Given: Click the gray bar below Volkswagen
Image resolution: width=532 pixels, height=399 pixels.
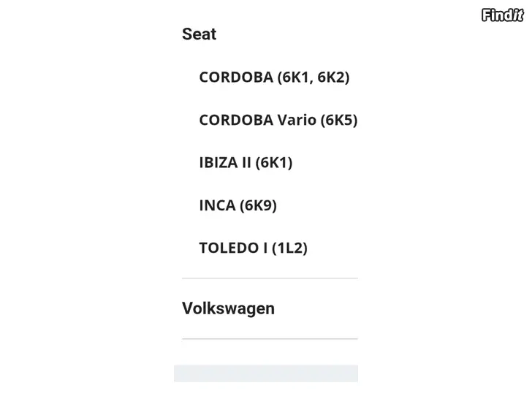Looking at the screenshot, I should tap(266, 373).
